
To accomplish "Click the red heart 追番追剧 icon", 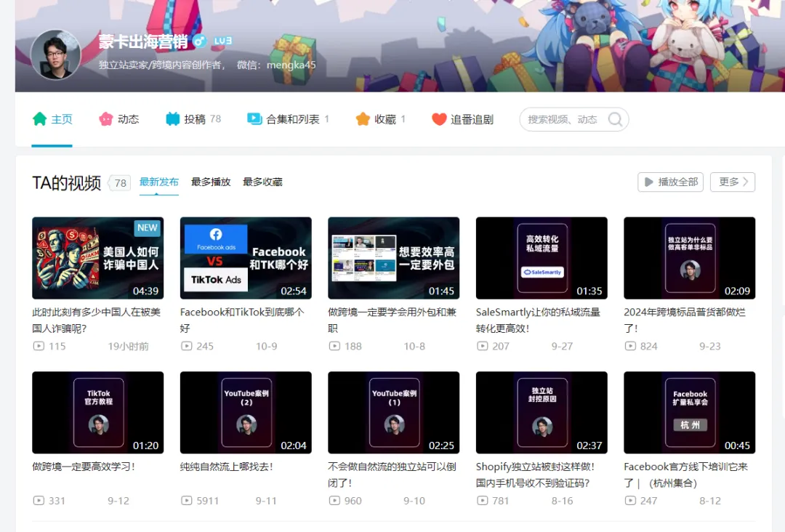I will click(x=439, y=119).
